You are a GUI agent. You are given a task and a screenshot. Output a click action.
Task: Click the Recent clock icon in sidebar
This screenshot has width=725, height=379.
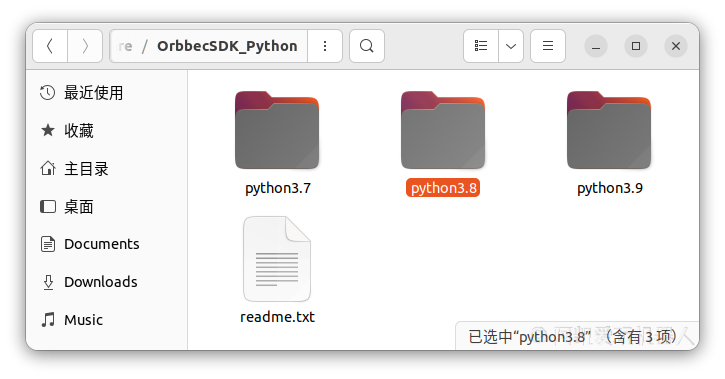48,93
